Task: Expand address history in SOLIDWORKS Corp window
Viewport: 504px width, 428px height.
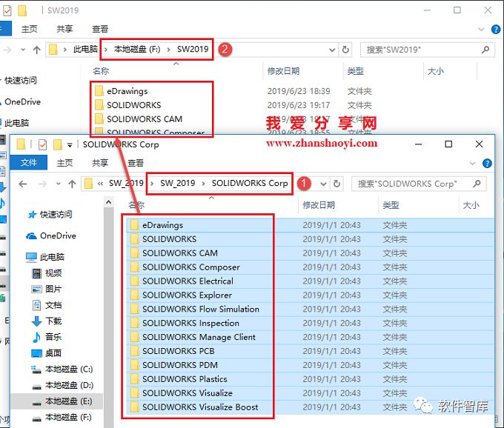Action: pyautogui.click(x=323, y=184)
